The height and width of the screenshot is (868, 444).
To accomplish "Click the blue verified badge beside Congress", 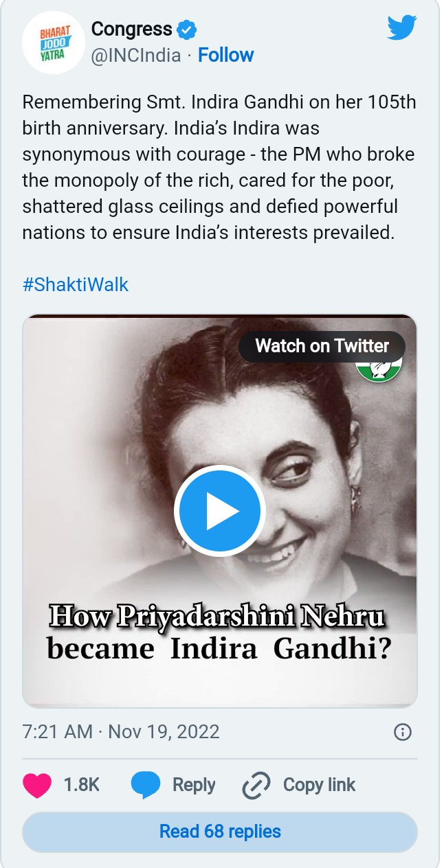I will 187,30.
